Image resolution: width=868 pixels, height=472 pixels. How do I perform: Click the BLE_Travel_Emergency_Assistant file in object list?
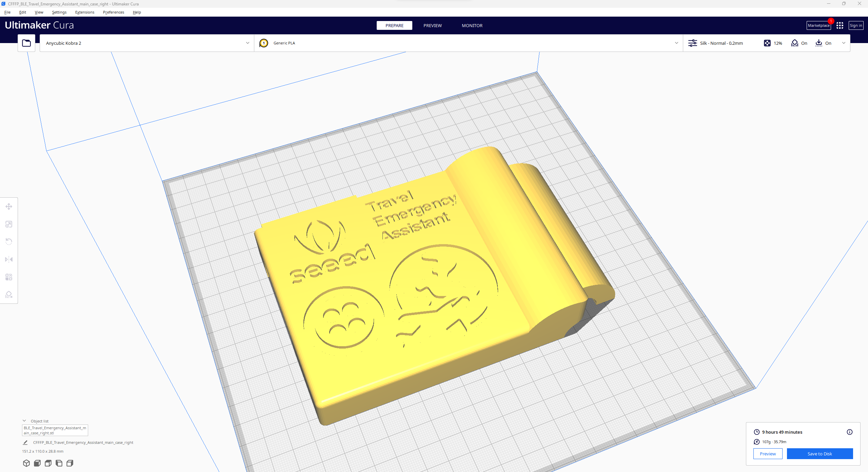[x=55, y=431]
